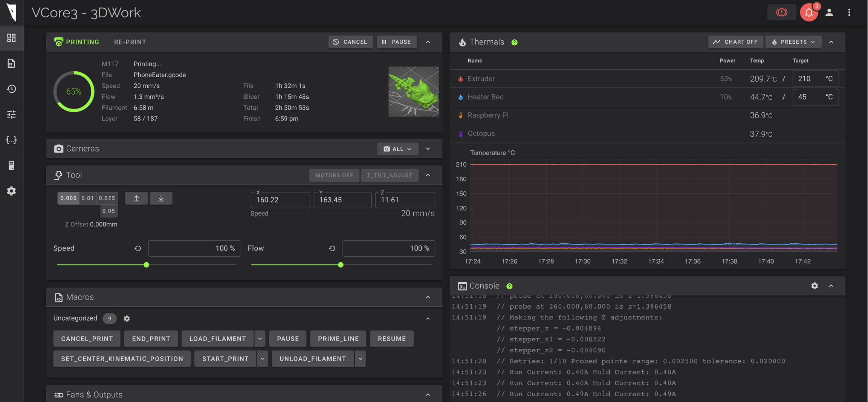Expand LOAD_FILAMENT macro options arrow
The image size is (868, 402).
260,339
